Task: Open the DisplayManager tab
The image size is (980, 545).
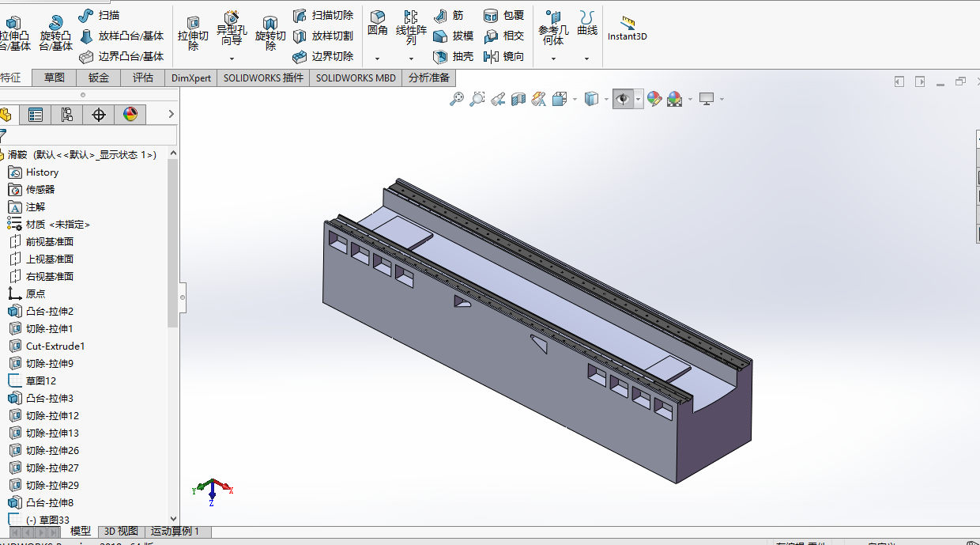Action: click(130, 115)
